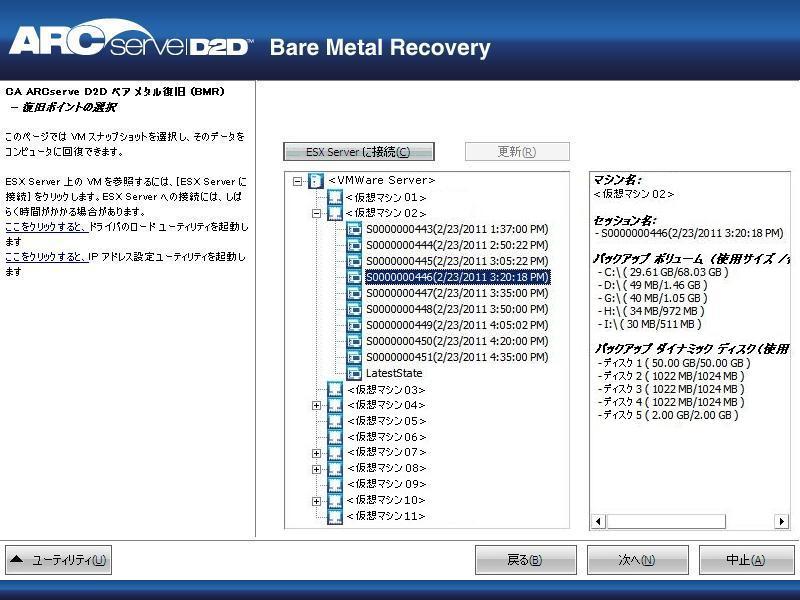Select session S0000000451(2/23/2011 4:35:00 PM)

pyautogui.click(x=457, y=357)
